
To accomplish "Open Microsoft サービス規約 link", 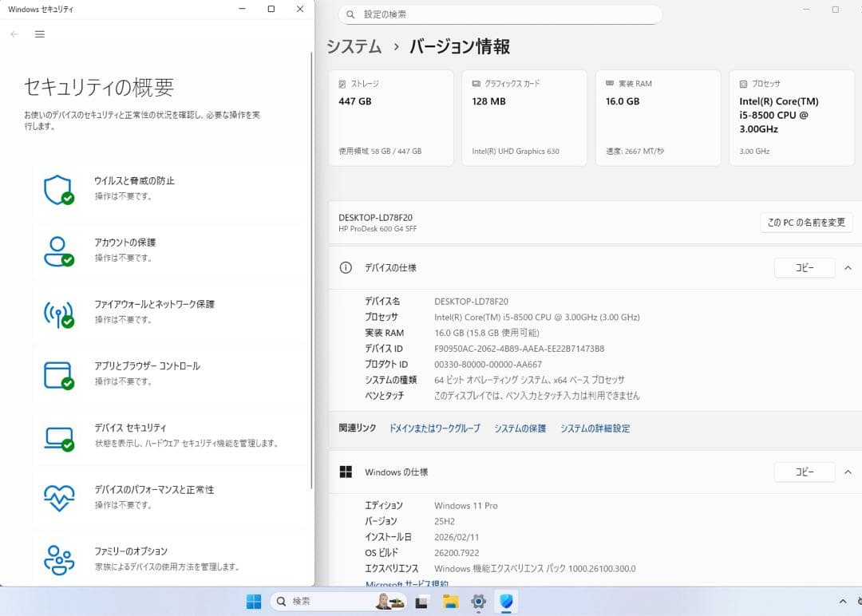I will [407, 583].
